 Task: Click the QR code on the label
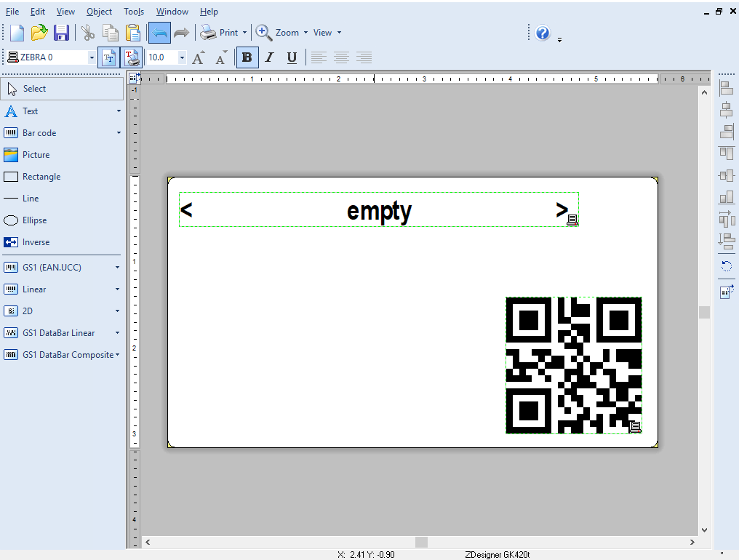[x=574, y=365]
